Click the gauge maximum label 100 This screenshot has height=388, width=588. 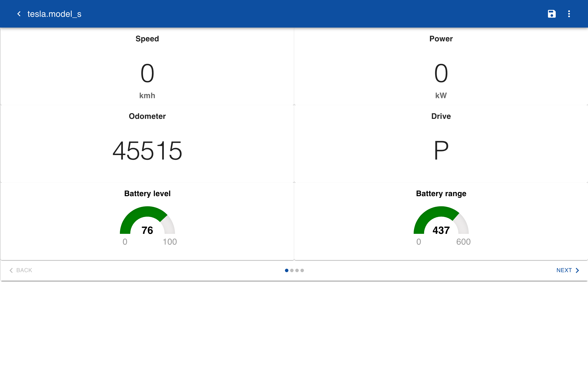[170, 242]
